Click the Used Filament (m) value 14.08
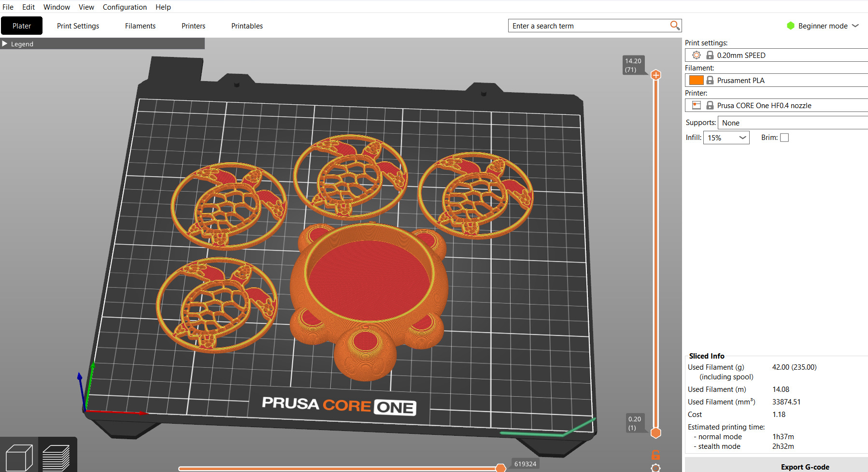The width and height of the screenshot is (868, 472). [x=781, y=389]
